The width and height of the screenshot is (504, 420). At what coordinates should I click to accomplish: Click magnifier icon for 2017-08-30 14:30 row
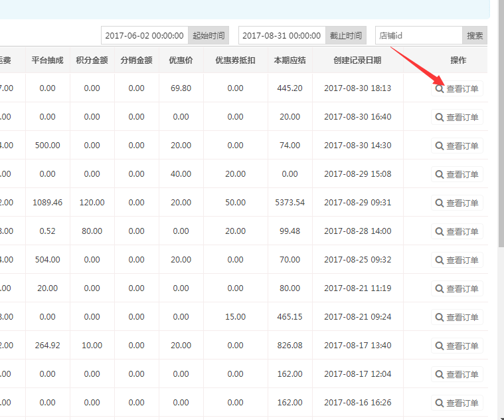coord(439,146)
